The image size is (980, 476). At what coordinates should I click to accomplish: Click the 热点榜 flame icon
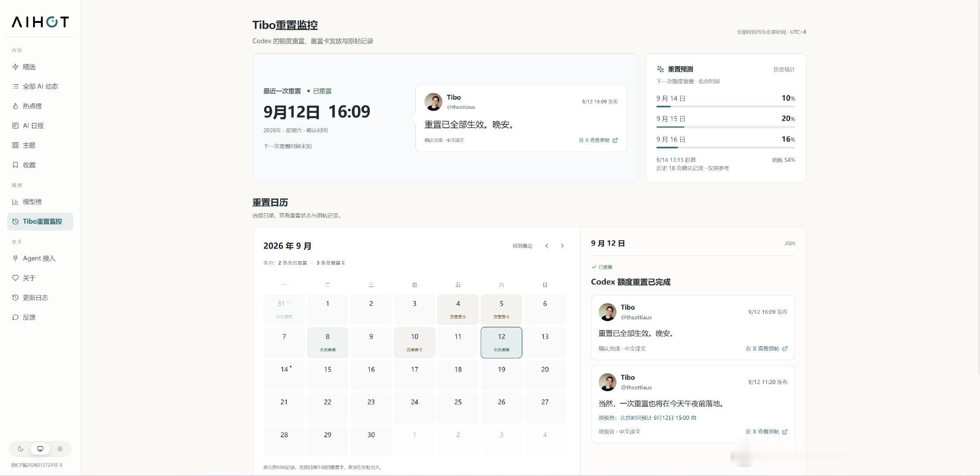point(15,106)
